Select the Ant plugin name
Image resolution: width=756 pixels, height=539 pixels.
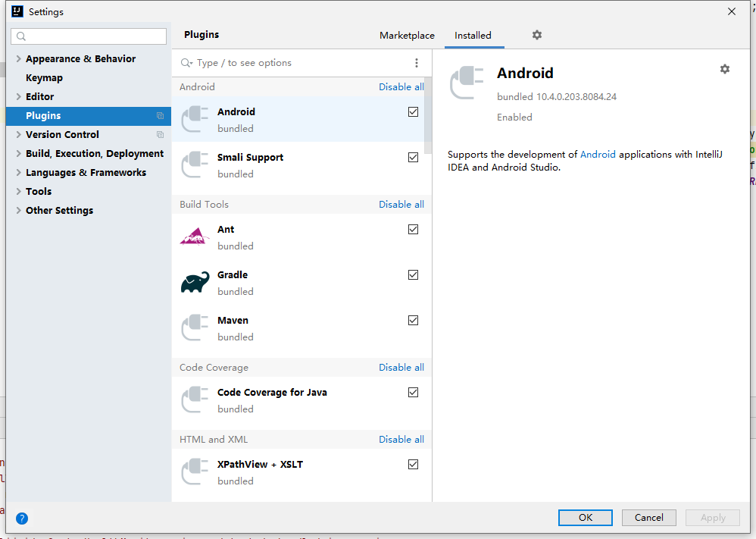pos(226,229)
